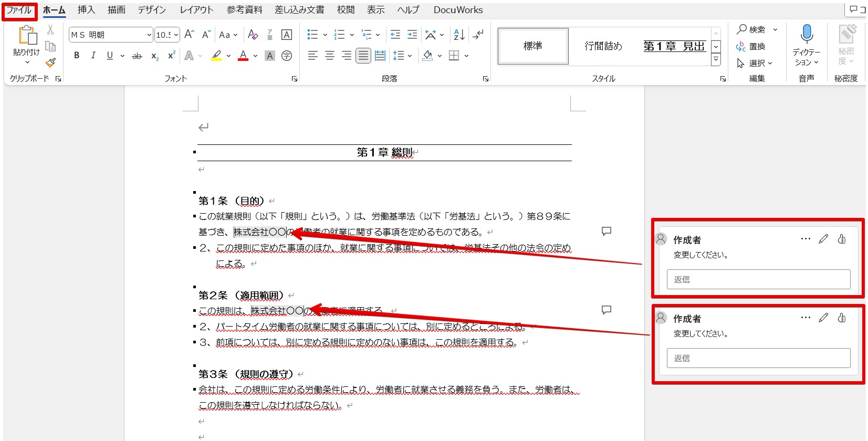Expand the Styles gallery more arrow
This screenshot has height=441, width=868.
tap(716, 60)
